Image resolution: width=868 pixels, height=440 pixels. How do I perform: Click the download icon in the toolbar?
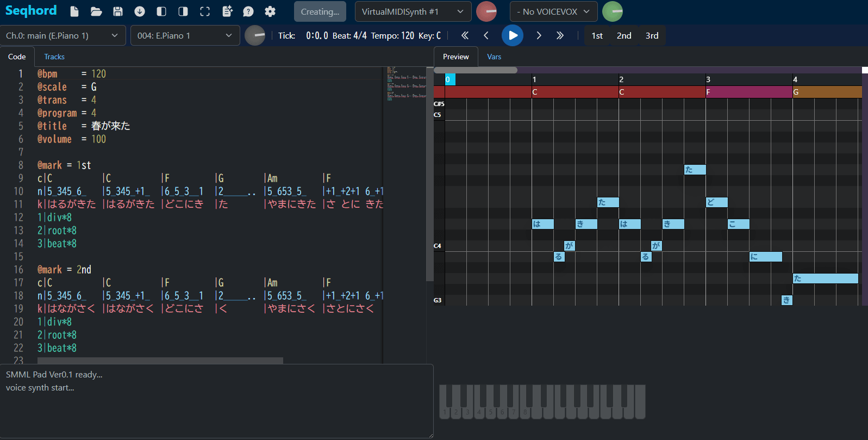(x=140, y=11)
